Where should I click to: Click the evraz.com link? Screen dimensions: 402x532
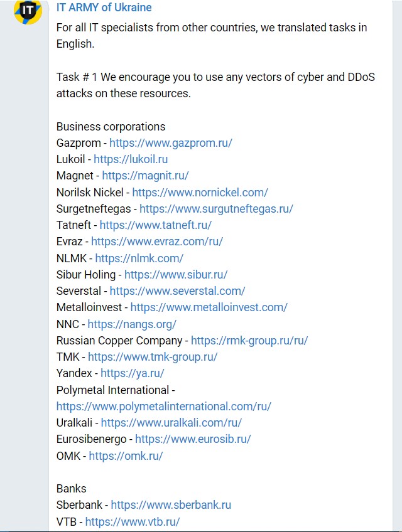point(156,242)
